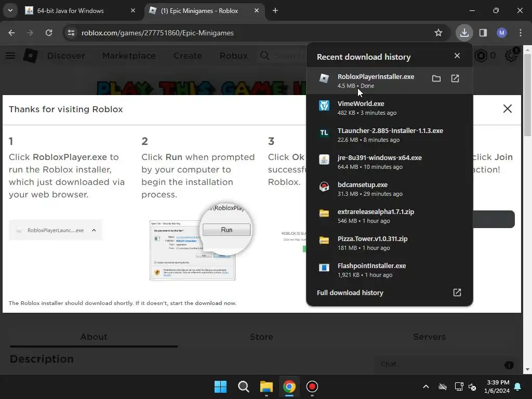Show RobloxPlayerInstaller.exe in folder

436,79
